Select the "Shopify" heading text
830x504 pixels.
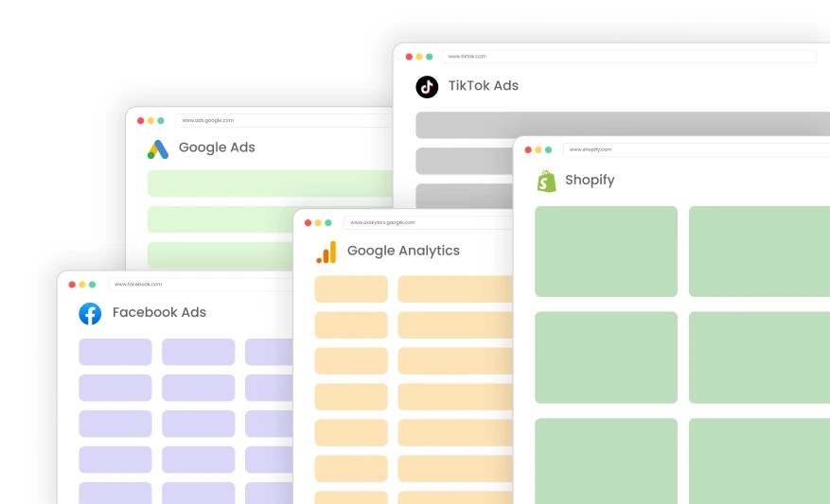(590, 181)
